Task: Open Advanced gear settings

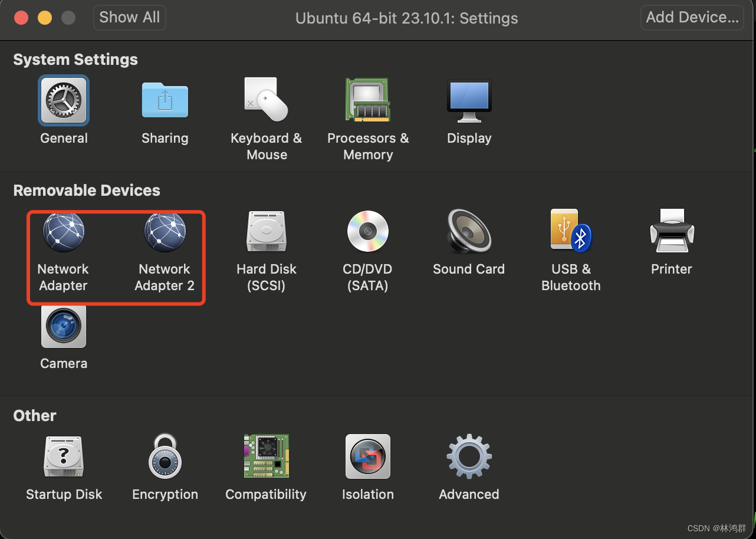Action: [x=469, y=456]
